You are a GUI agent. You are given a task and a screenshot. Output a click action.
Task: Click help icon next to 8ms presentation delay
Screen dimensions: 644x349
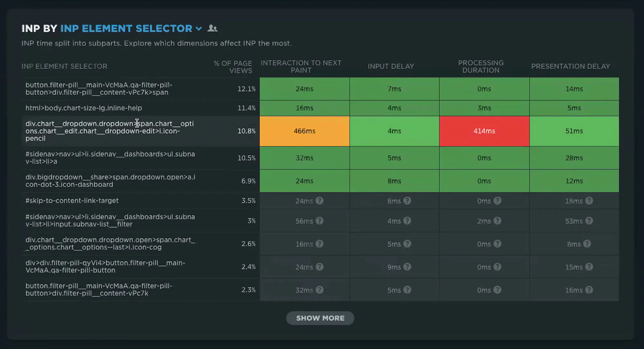click(x=587, y=244)
